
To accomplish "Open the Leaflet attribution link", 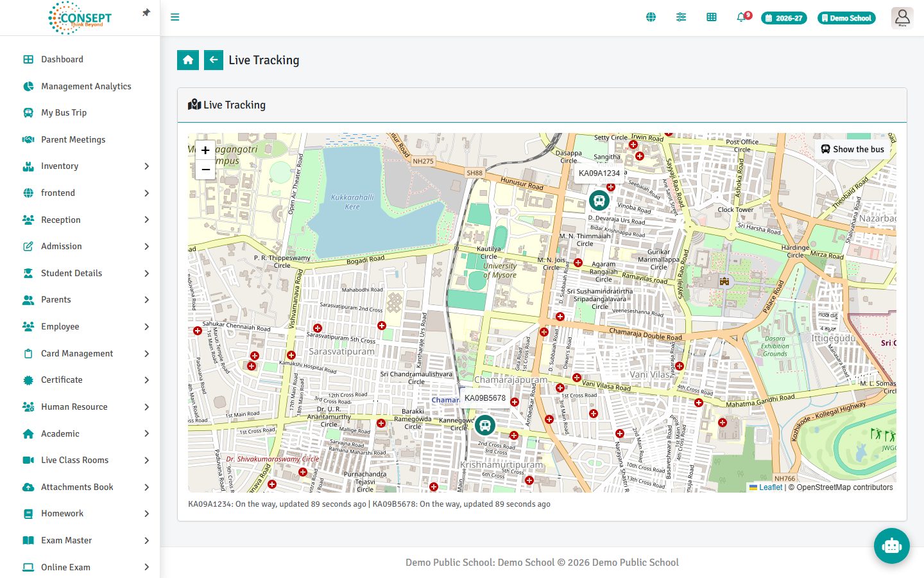I will (x=766, y=487).
